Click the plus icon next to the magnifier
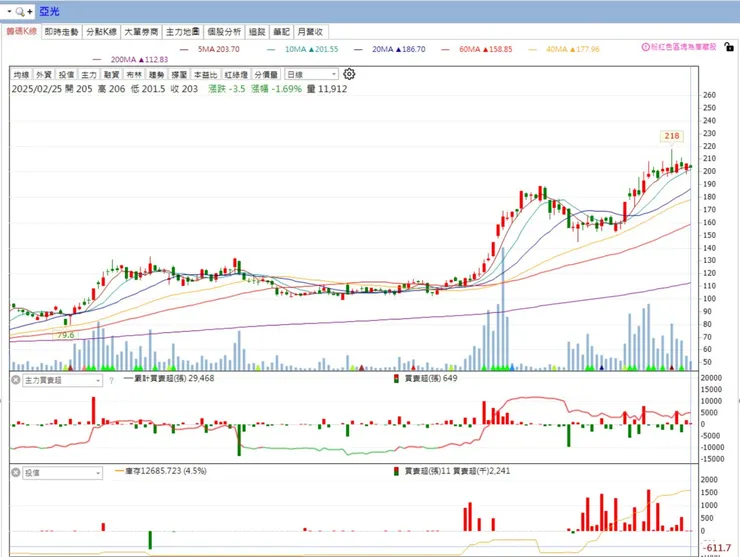The image size is (740, 557). [x=30, y=12]
